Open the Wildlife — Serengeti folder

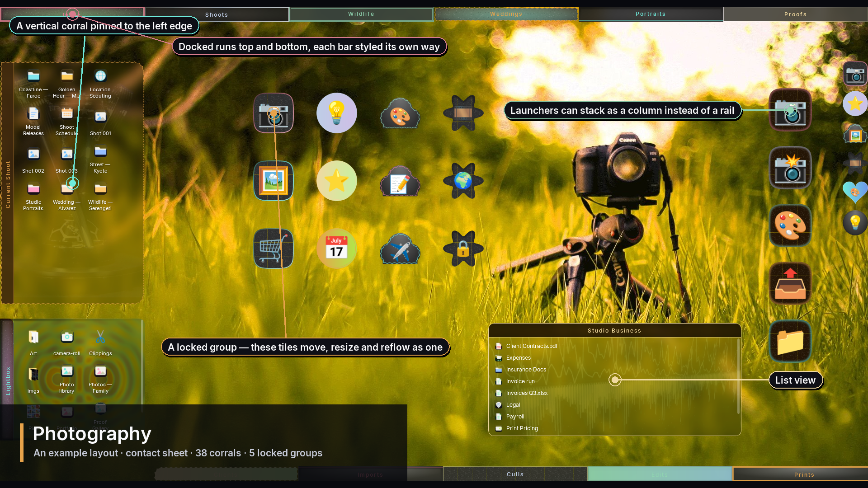(100, 196)
